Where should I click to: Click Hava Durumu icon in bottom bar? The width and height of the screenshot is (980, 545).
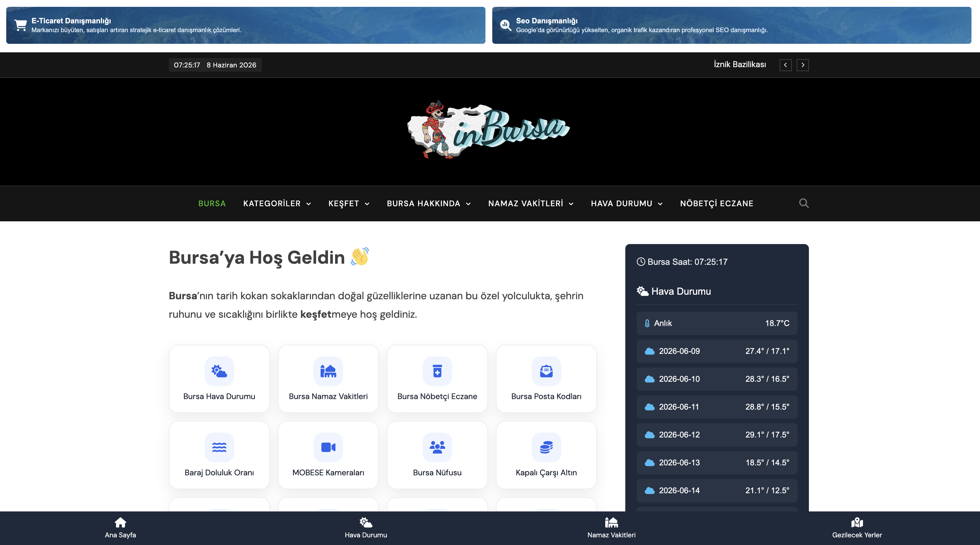pos(366,522)
